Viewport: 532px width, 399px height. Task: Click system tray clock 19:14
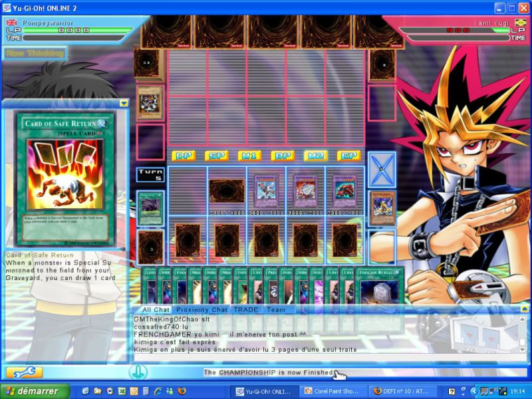pyautogui.click(x=518, y=392)
